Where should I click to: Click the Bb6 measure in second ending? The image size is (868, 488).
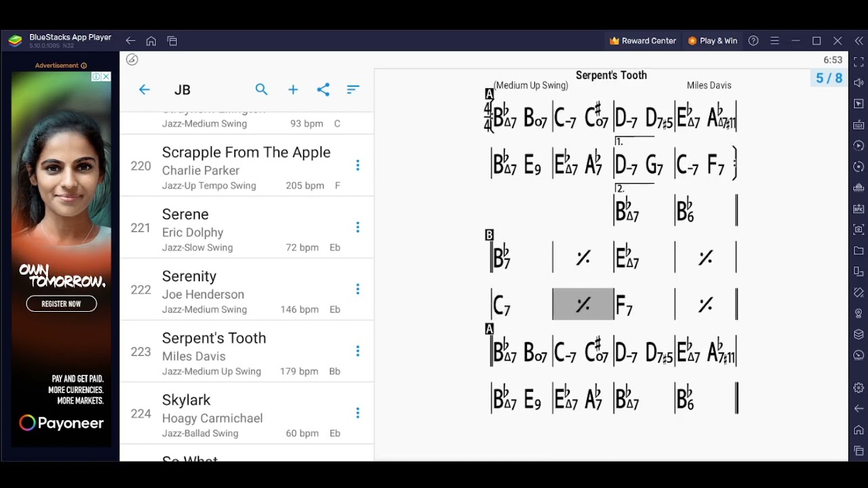coord(705,211)
